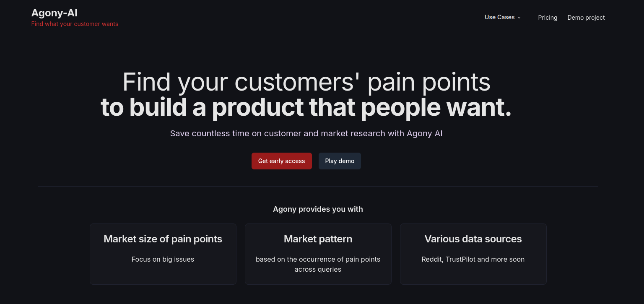Select the Market pattern card heading

[318, 239]
